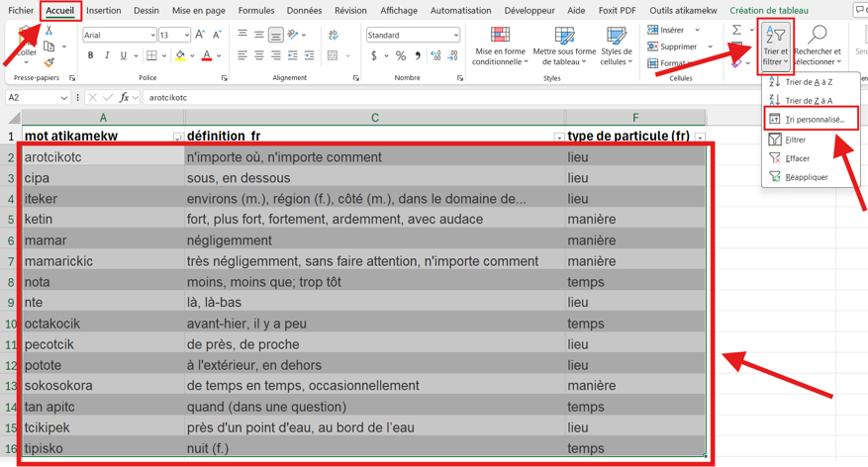Click the select-all corner triangle

(x=13, y=118)
